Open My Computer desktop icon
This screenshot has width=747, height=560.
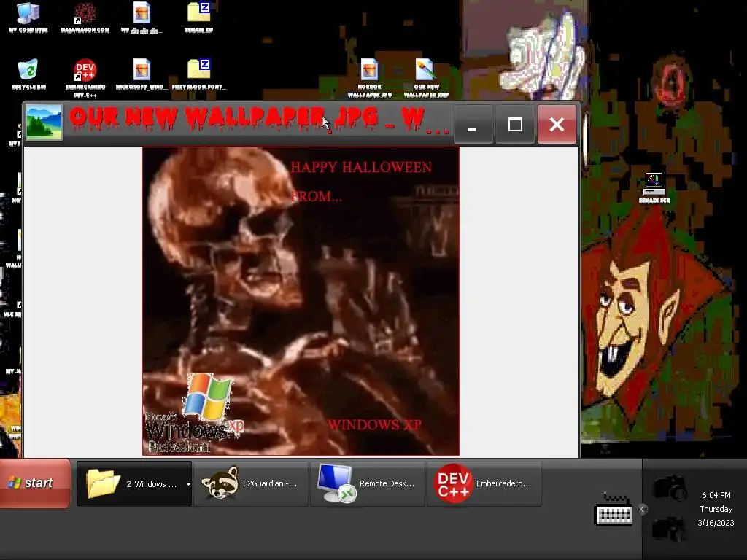[x=28, y=17]
